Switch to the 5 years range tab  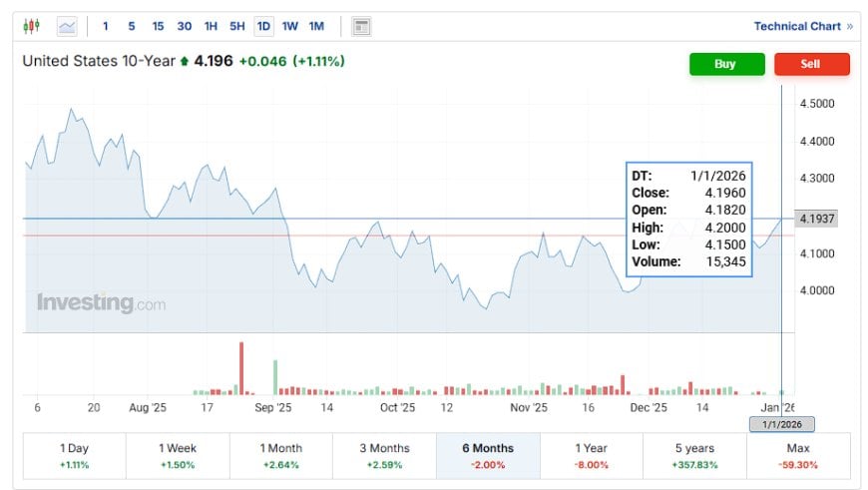[694, 456]
